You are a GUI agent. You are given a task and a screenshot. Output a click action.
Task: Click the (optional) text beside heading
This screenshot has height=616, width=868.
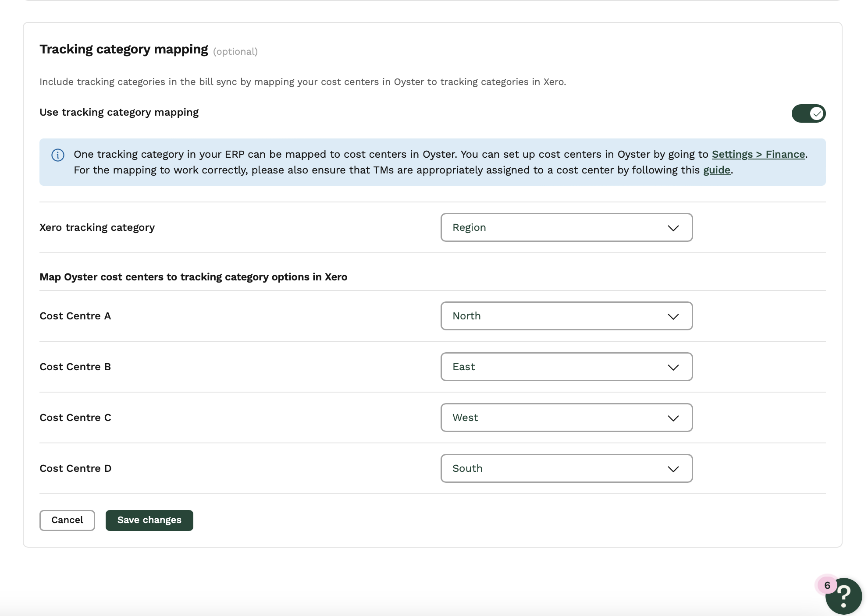click(235, 52)
